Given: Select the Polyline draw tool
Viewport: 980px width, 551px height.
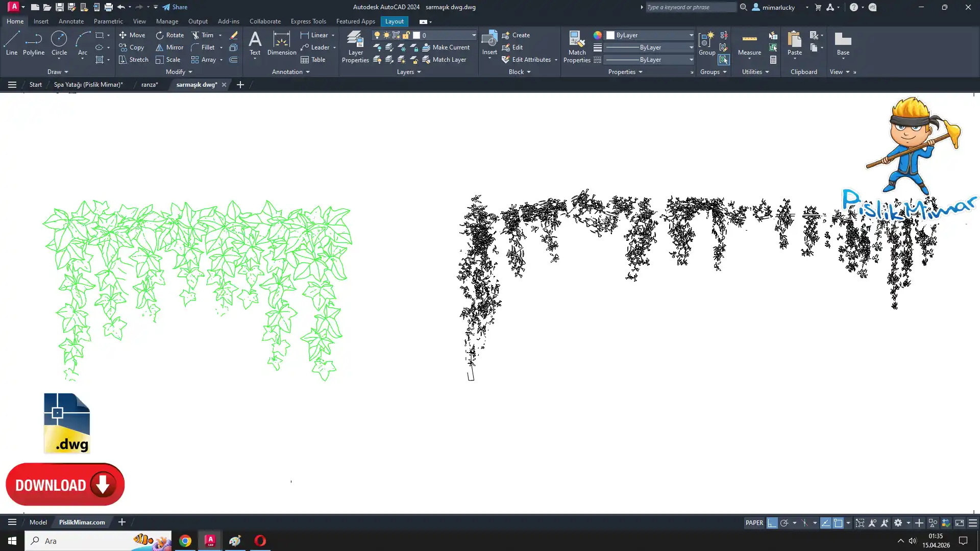Looking at the screenshot, I should pos(34,43).
